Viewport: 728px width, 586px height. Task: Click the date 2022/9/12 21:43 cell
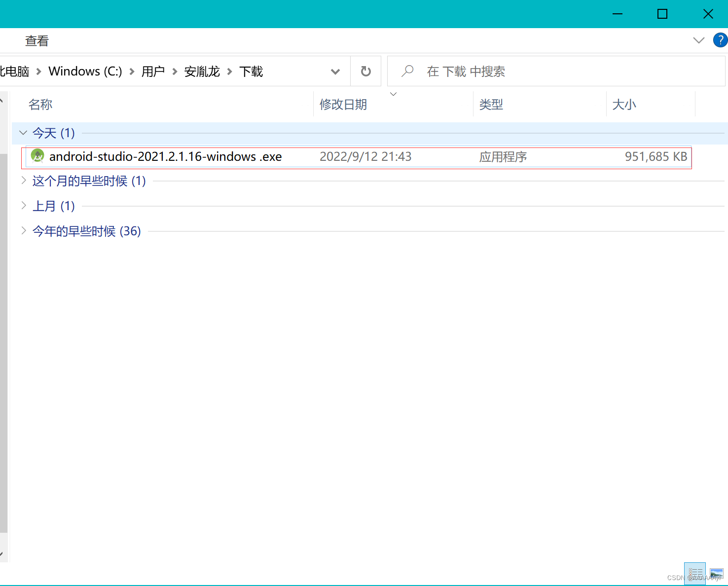365,157
